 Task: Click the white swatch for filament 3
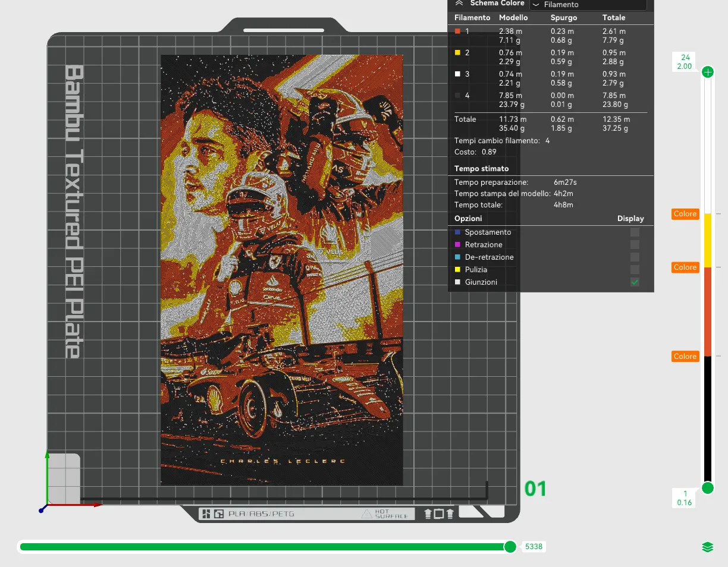tap(457, 74)
